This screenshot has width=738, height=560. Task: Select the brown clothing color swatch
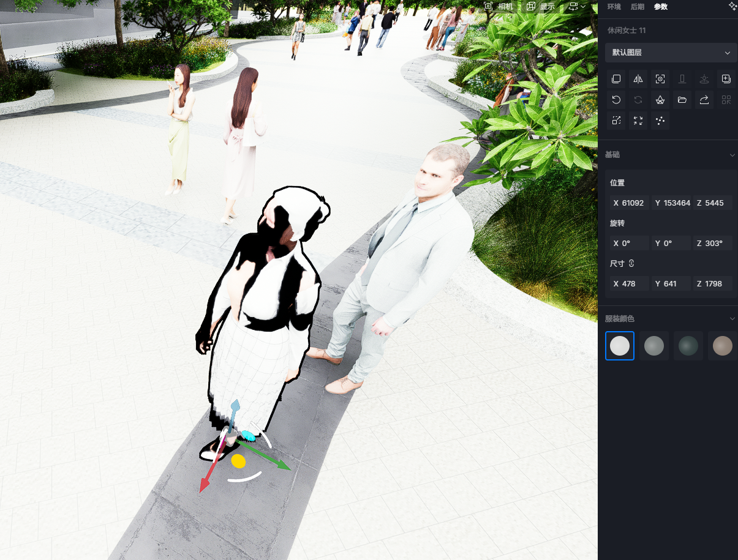[722, 346]
